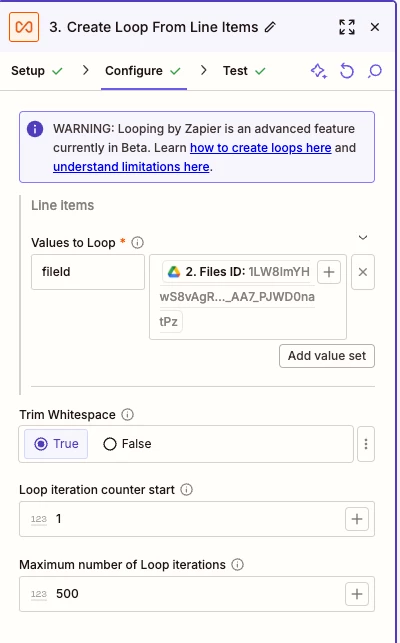The image size is (400, 643).
Task: Click info icon next to Trim Whitespace
Action: point(128,415)
